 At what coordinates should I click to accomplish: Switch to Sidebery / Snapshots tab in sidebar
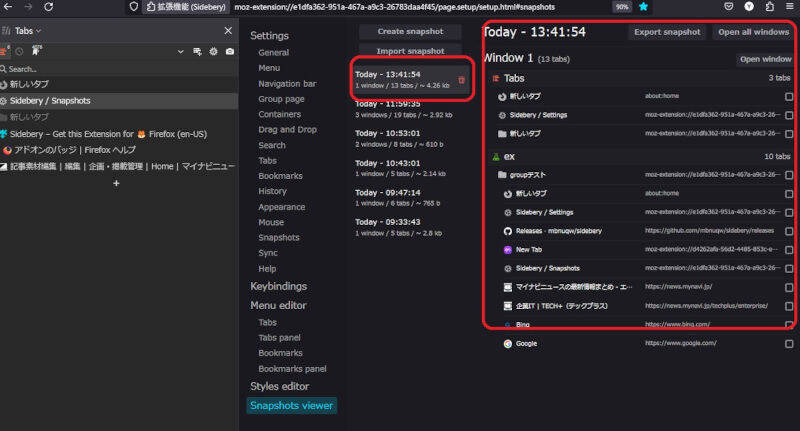119,101
